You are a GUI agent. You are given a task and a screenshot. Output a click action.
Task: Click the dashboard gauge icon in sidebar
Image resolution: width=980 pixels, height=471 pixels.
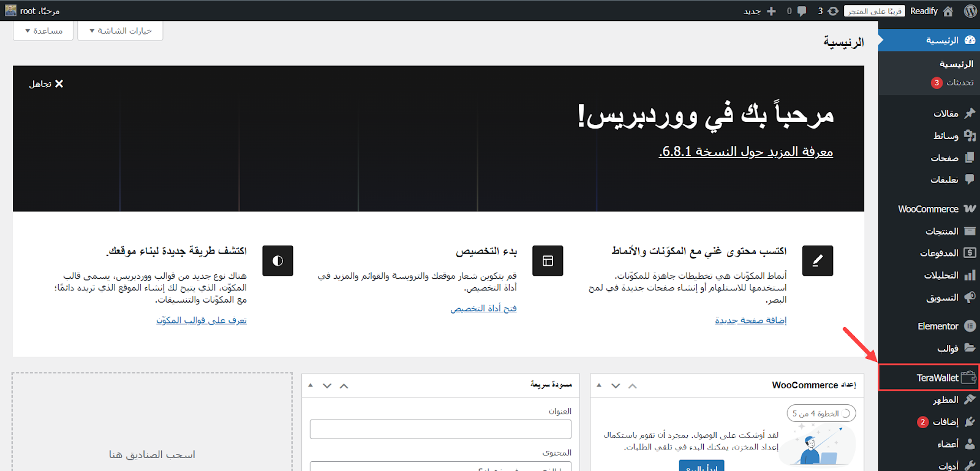[x=970, y=40]
